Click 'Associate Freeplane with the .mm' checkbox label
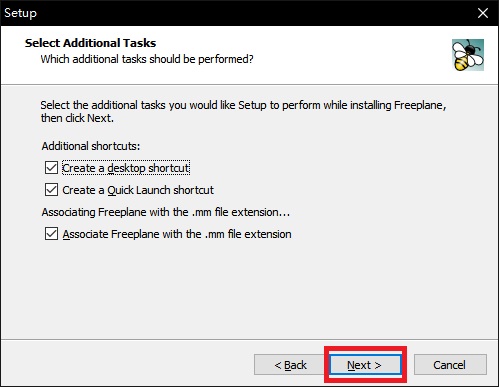 pyautogui.click(x=177, y=234)
